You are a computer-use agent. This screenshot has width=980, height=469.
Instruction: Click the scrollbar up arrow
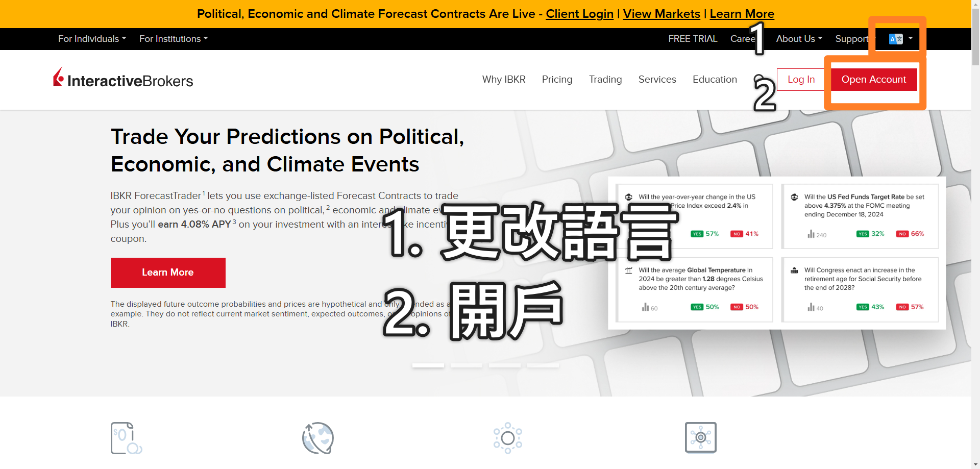pyautogui.click(x=975, y=4)
